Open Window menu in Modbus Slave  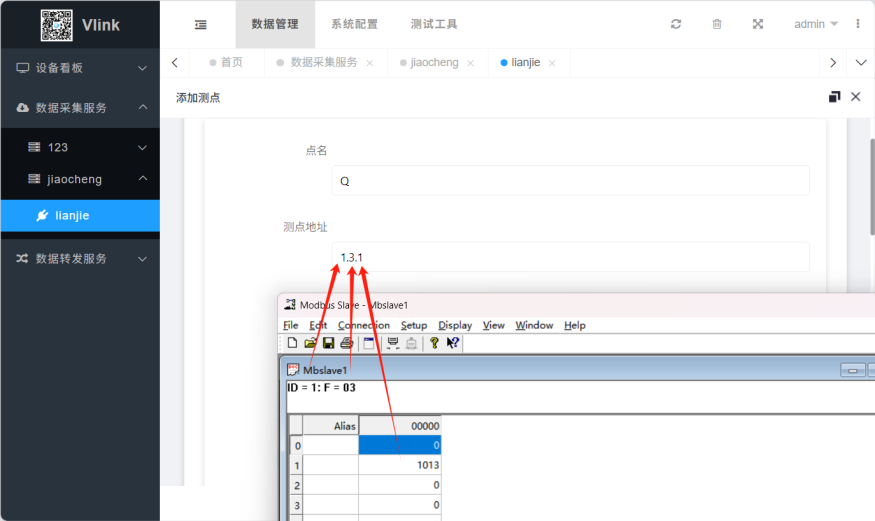click(x=534, y=325)
